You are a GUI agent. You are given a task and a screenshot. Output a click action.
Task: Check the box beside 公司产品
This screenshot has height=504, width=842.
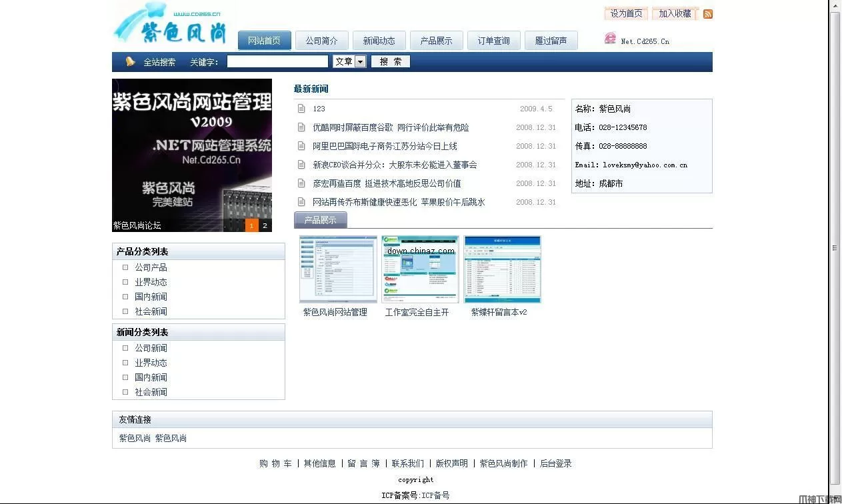coord(125,267)
